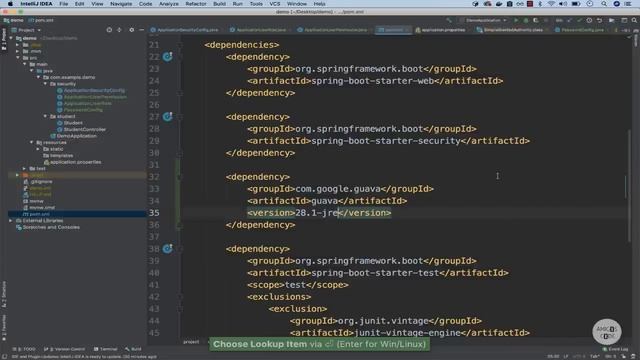Click the ApplicationSecurityConfig class icon in tree
Image resolution: width=640 pixels, height=360 pixels.
click(x=60, y=90)
